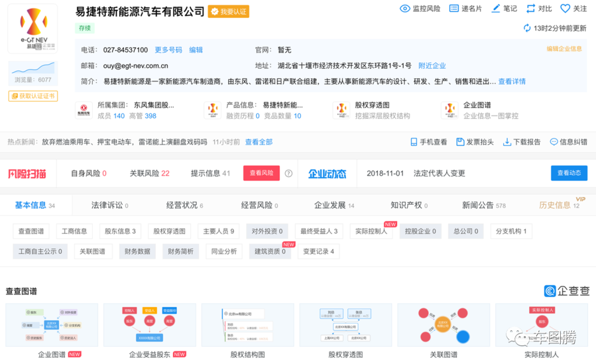The height and width of the screenshot is (364, 596).
Task: Click the e-GT NEV company logo
Action: (33, 29)
